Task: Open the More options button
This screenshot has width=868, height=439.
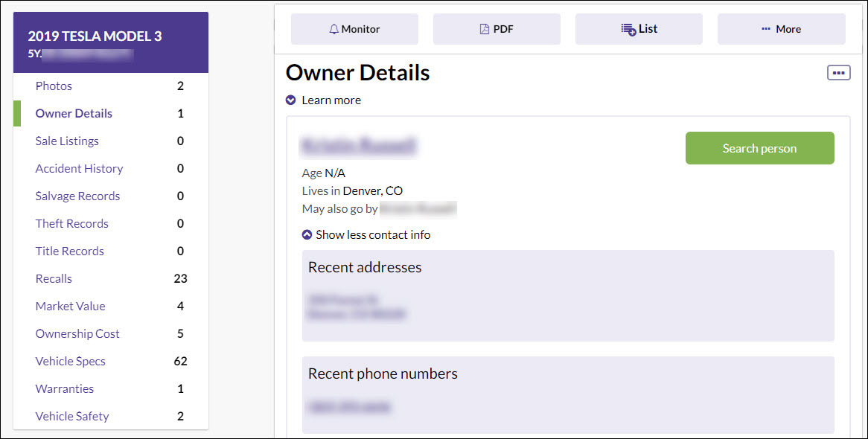Action: pos(781,29)
